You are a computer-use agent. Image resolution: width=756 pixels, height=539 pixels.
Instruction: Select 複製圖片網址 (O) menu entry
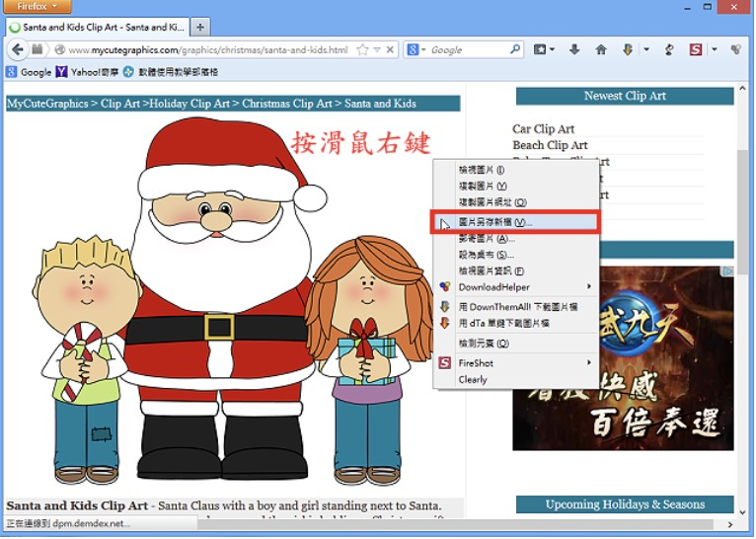click(x=516, y=202)
